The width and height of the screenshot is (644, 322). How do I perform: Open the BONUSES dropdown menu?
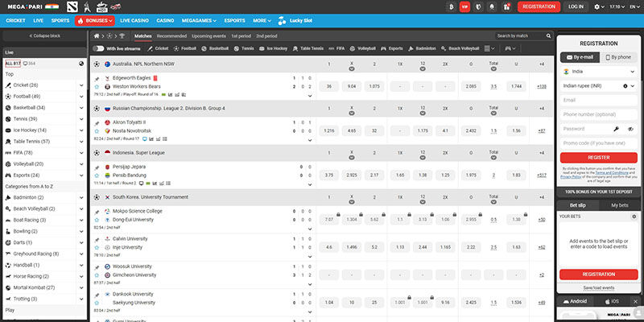coord(94,21)
